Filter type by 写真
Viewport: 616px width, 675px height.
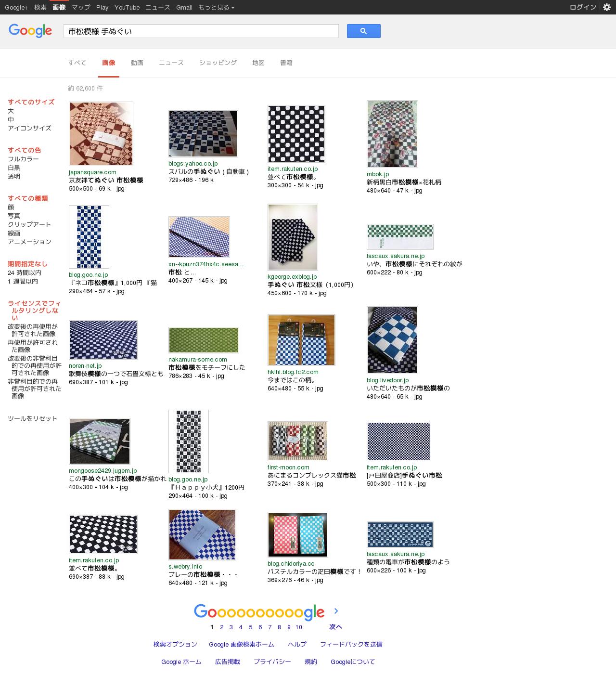tap(14, 216)
